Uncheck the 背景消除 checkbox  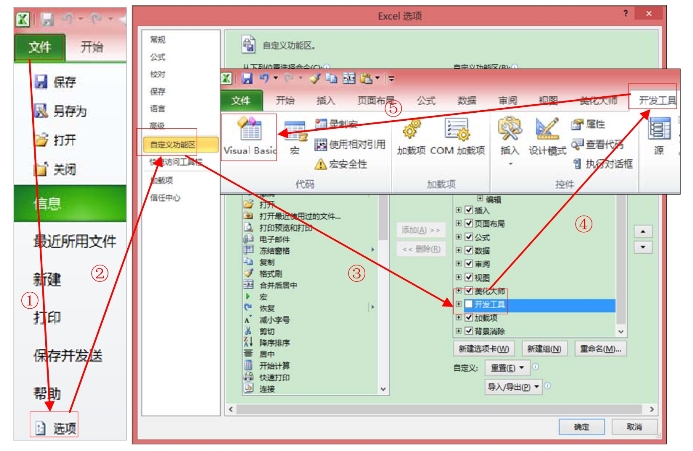pos(469,331)
